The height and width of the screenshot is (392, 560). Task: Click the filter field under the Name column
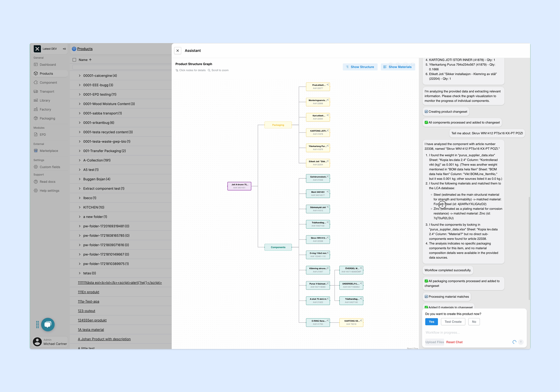pos(122,67)
